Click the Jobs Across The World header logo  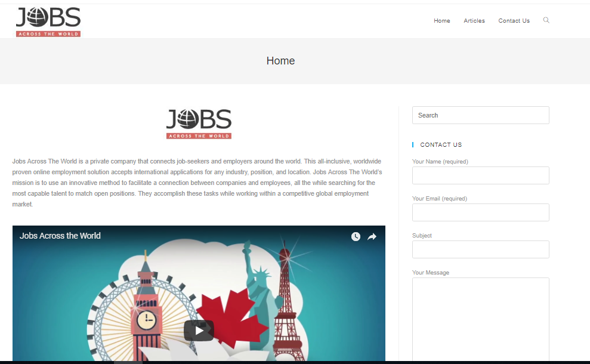pos(48,22)
